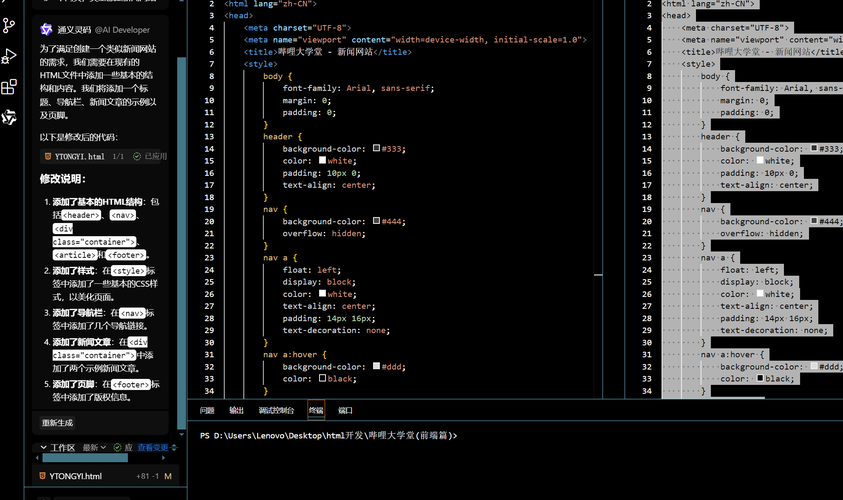
Task: Click the <title> line in left editor
Action: (x=327, y=52)
